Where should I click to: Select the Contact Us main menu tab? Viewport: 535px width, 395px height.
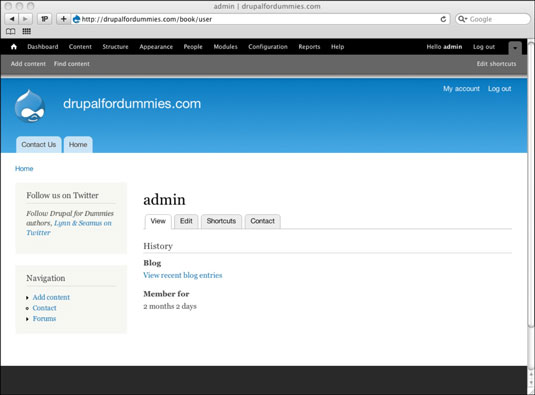click(39, 145)
